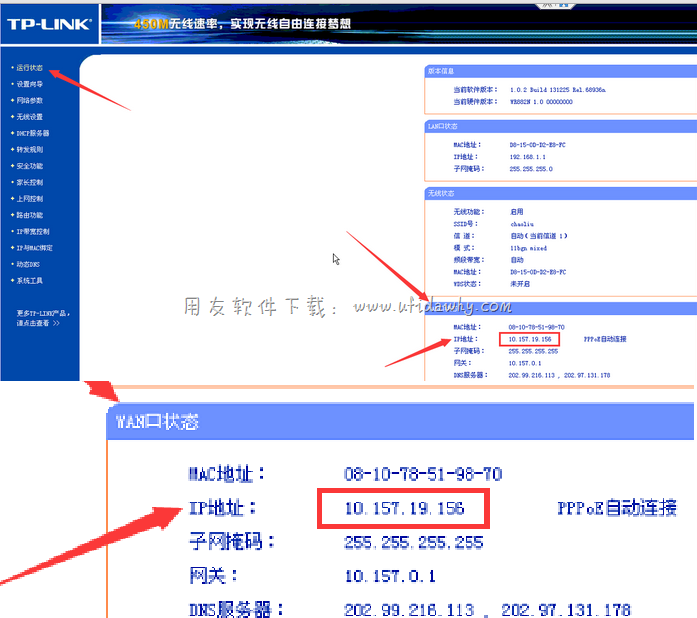Viewport: 697px width, 618px height.
Task: Click the 450M无线速率 banner slogan
Action: (243, 24)
